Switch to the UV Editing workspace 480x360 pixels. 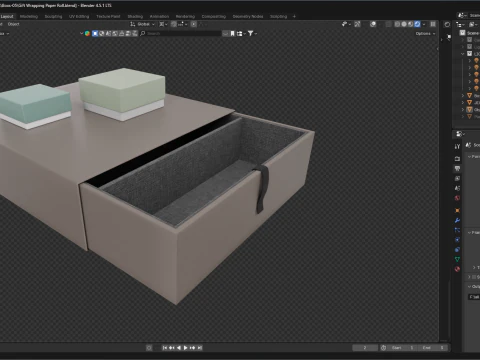point(79,16)
